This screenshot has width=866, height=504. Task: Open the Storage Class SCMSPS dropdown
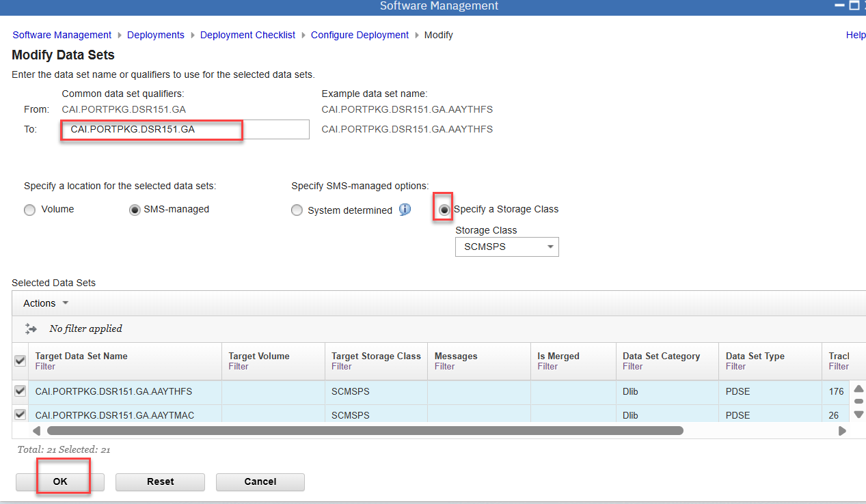506,247
